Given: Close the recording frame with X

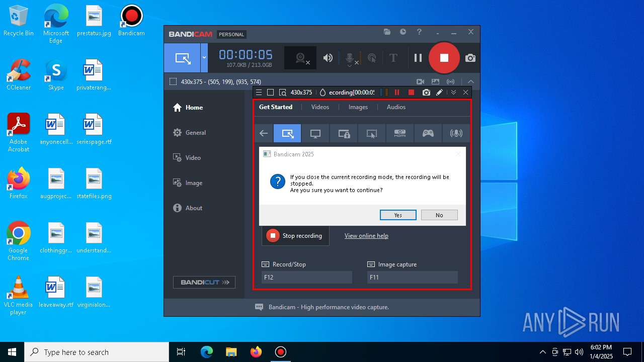Looking at the screenshot, I should coord(465,93).
